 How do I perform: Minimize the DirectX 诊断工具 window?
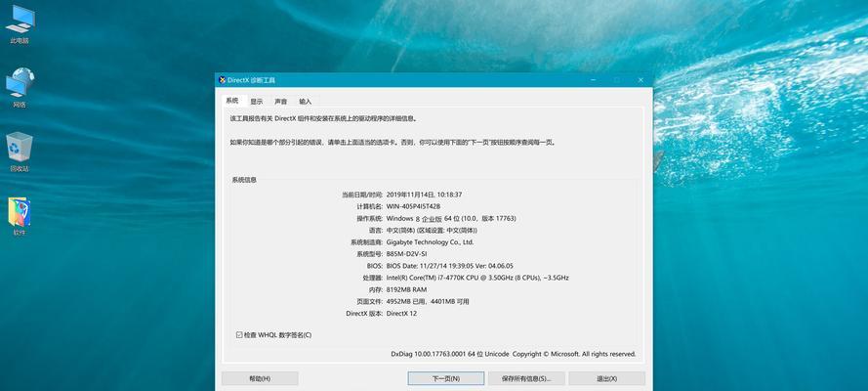click(x=594, y=80)
